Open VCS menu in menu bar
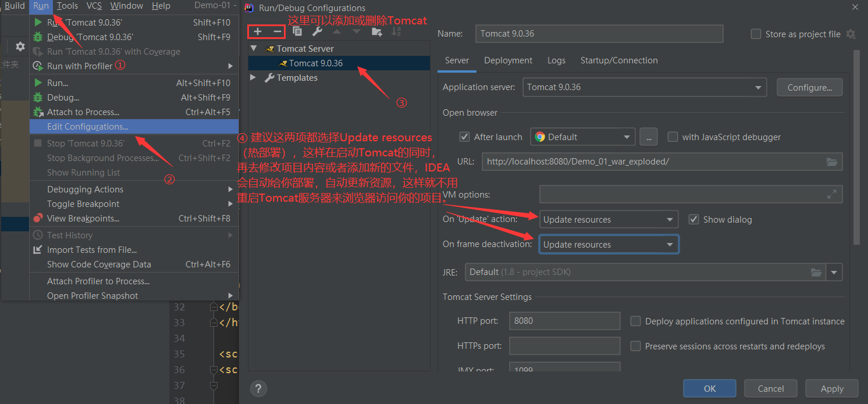This screenshot has width=868, height=404. pyautogui.click(x=94, y=6)
